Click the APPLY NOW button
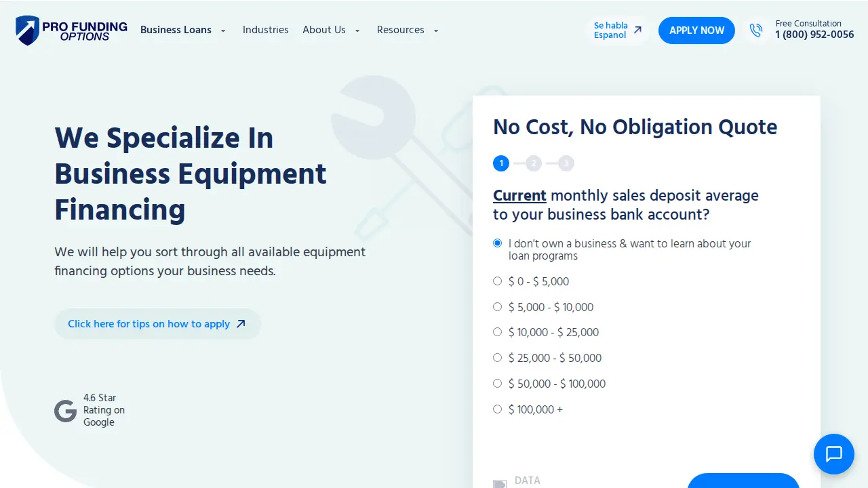Viewport: 868px width, 488px height. (x=696, y=30)
